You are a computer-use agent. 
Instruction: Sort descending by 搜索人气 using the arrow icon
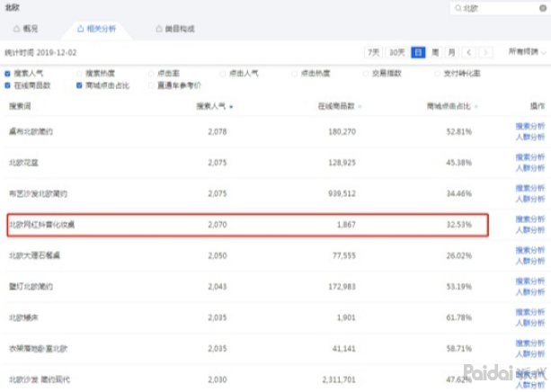pyautogui.click(x=231, y=106)
